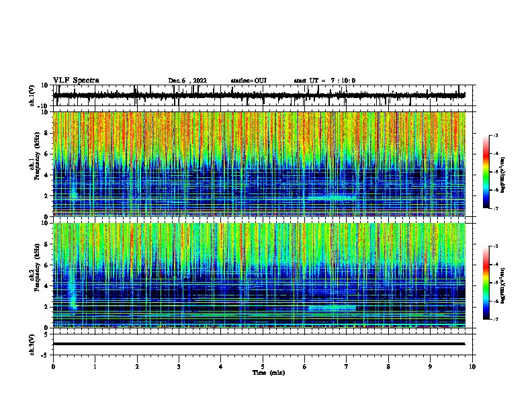The height and width of the screenshot is (411, 532).
Task: Click the "VLF Spectra" plot title
Action: click(x=76, y=81)
